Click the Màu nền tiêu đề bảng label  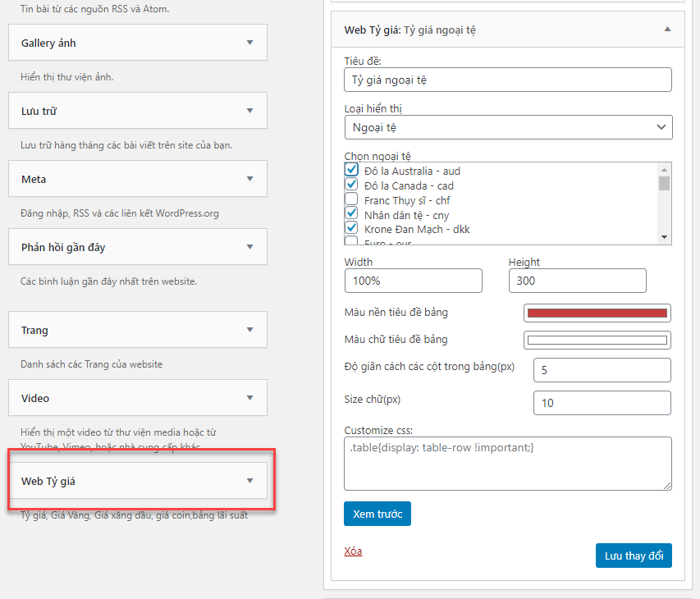pos(396,313)
